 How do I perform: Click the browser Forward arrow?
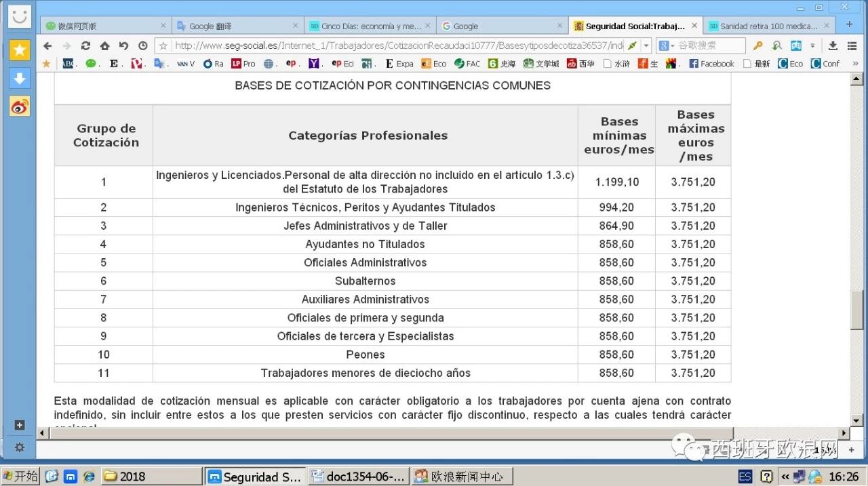[x=66, y=46]
